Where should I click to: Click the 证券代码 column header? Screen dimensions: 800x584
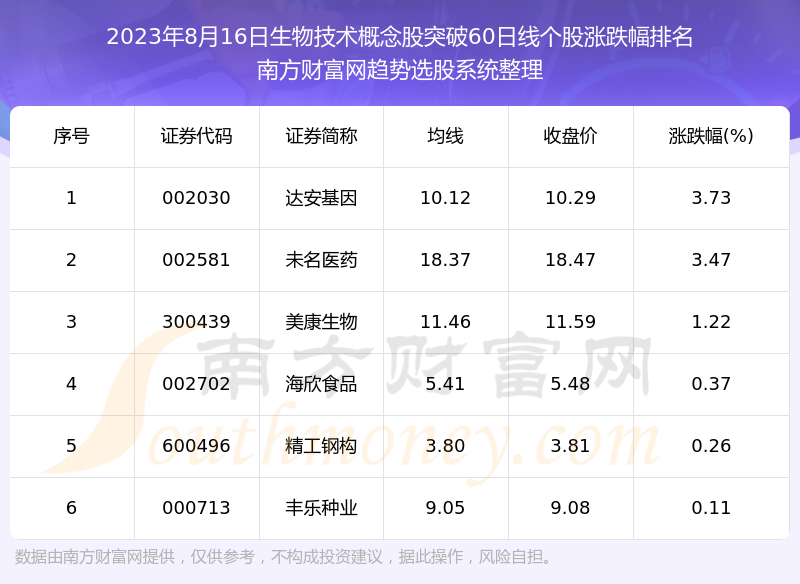(x=196, y=136)
